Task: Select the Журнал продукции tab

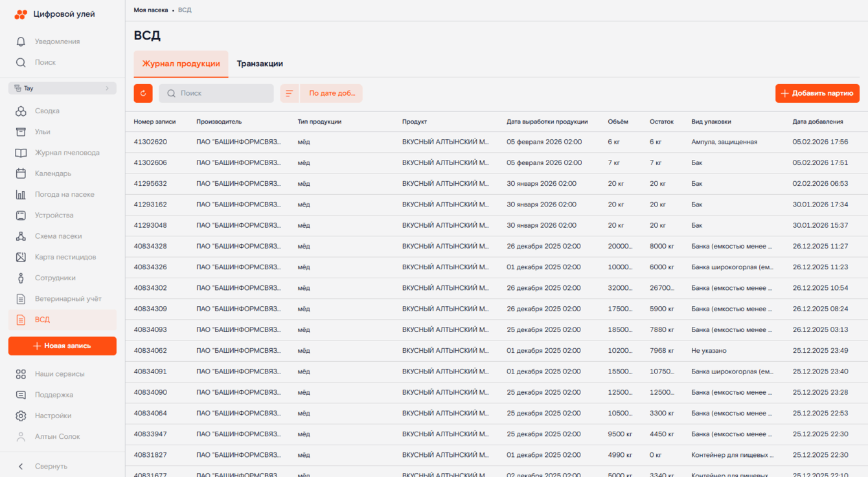Action: pos(181,64)
